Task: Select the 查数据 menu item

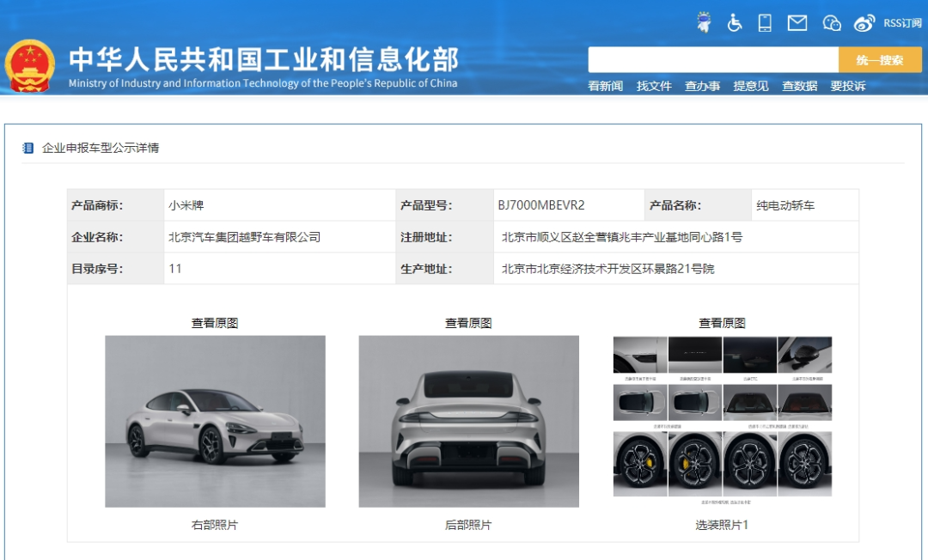Action: pyautogui.click(x=799, y=86)
